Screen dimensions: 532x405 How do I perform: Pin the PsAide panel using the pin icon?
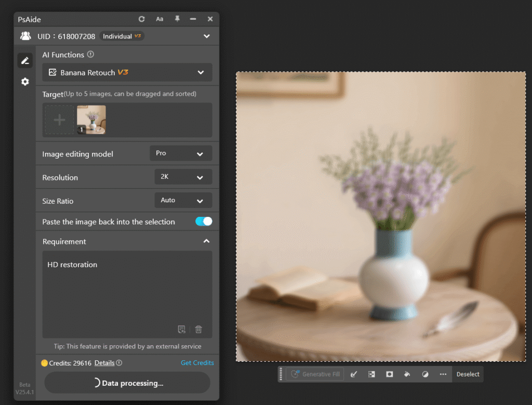[177, 19]
